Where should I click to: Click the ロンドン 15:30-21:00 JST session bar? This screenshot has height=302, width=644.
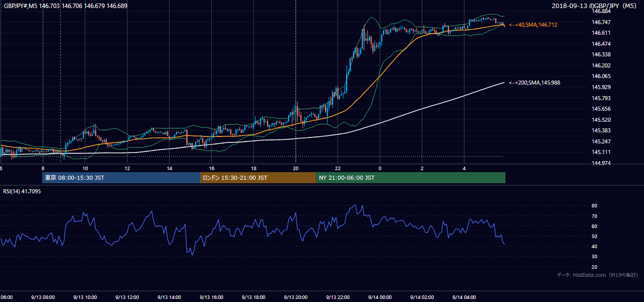click(x=258, y=178)
